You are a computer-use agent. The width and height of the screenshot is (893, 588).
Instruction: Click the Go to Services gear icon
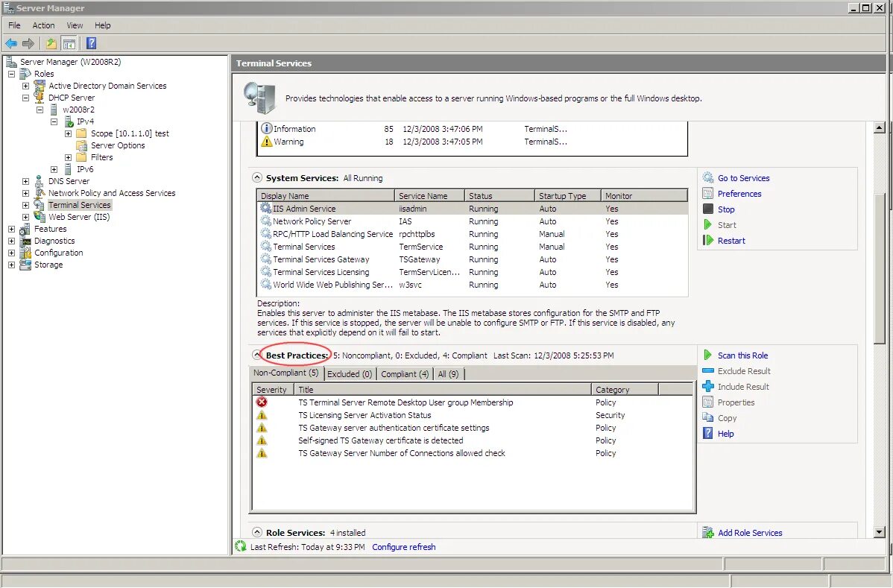708,177
